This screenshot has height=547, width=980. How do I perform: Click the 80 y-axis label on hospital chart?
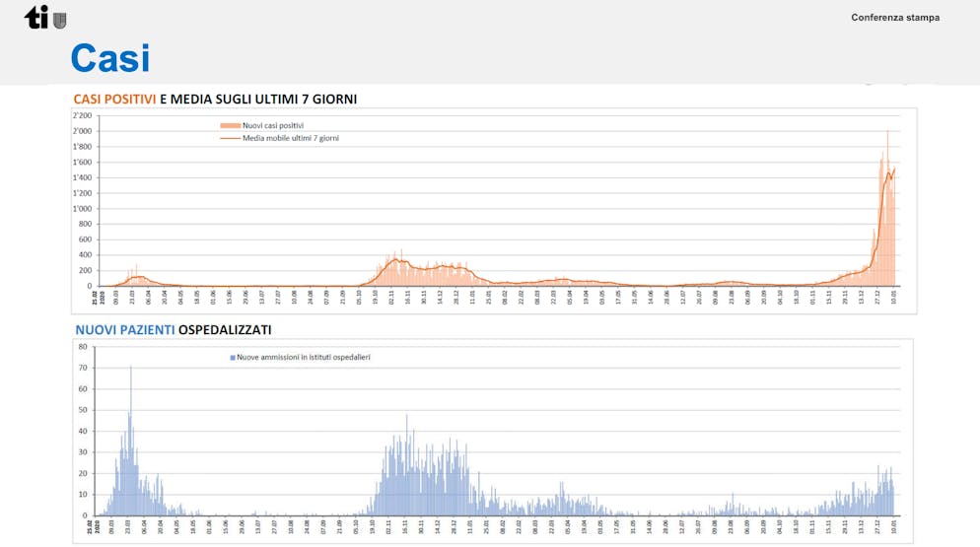point(84,347)
